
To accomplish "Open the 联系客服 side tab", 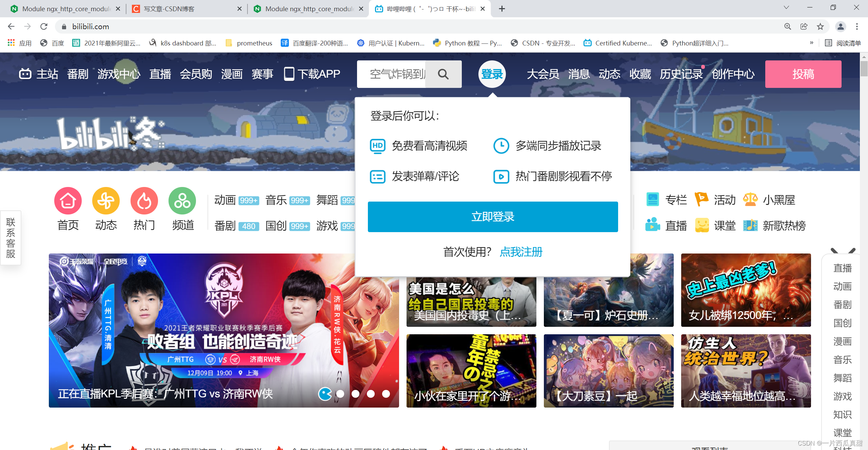I will click(11, 238).
